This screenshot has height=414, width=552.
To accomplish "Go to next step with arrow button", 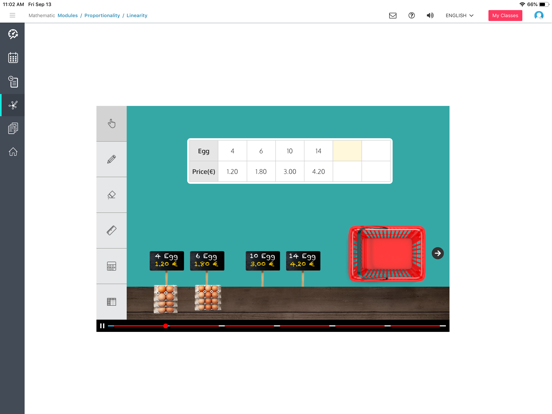I will pyautogui.click(x=438, y=253).
